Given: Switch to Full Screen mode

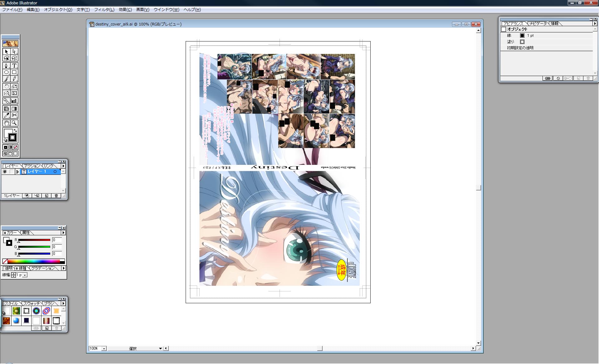Looking at the screenshot, I should tap(16, 154).
